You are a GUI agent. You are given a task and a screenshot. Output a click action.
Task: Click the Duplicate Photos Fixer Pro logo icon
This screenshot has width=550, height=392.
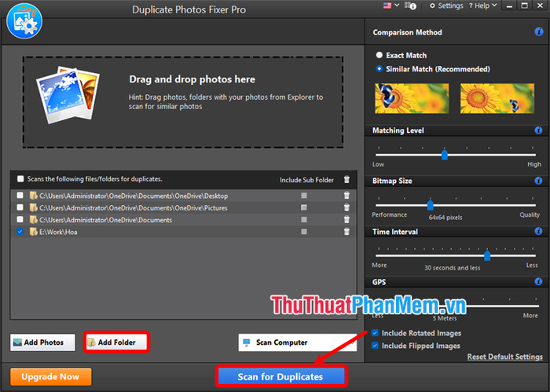click(24, 21)
